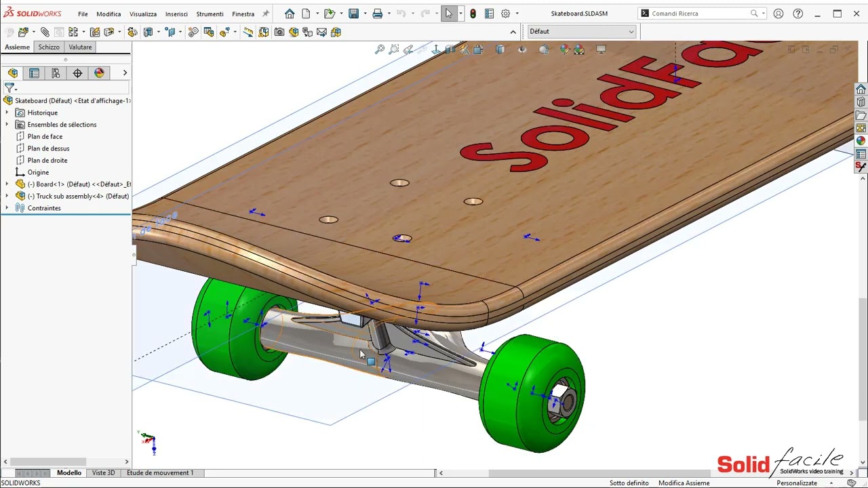Open the Défaut configuration dropdown

[x=581, y=31]
